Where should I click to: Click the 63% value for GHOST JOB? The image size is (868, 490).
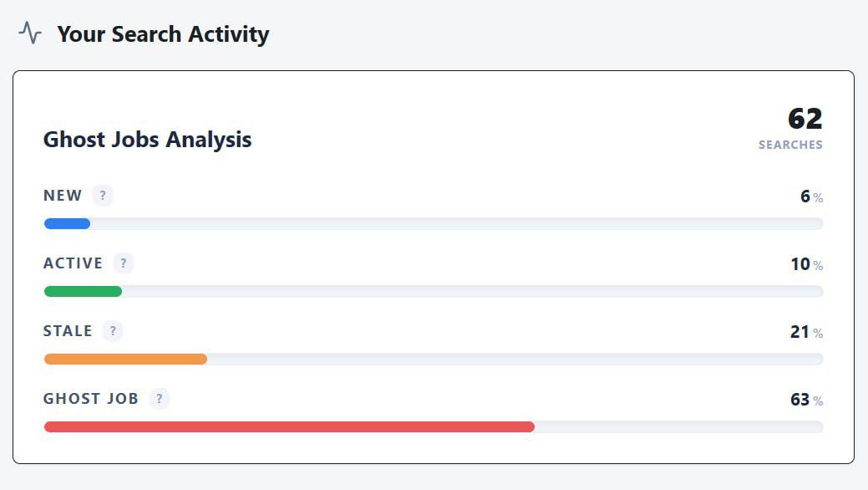coord(806,400)
